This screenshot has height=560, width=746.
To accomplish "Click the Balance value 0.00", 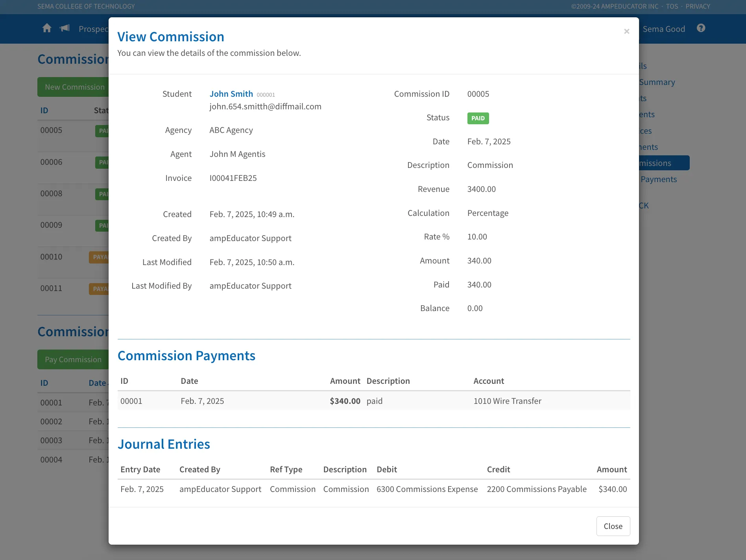I will (475, 308).
